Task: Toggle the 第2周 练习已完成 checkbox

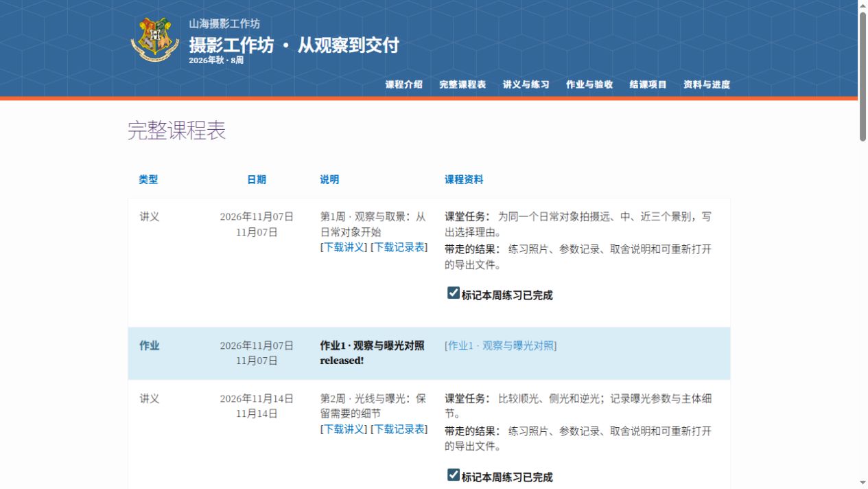Action: pyautogui.click(x=454, y=475)
